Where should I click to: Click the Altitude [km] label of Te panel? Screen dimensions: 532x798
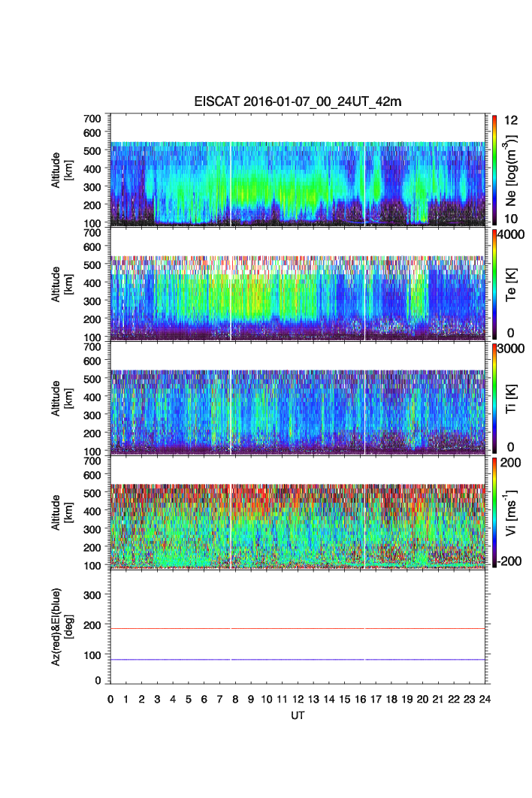(62, 284)
